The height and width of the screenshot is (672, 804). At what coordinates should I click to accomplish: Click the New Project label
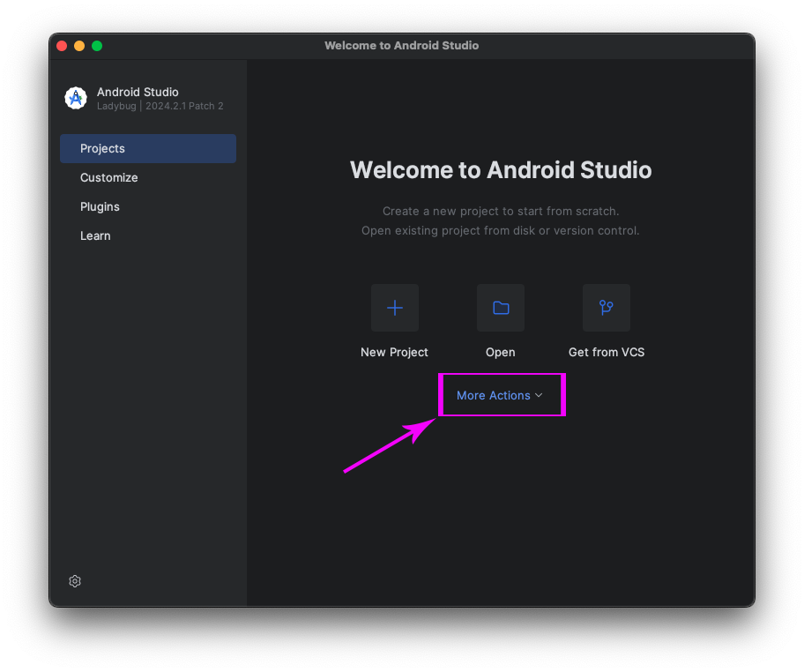coord(394,353)
